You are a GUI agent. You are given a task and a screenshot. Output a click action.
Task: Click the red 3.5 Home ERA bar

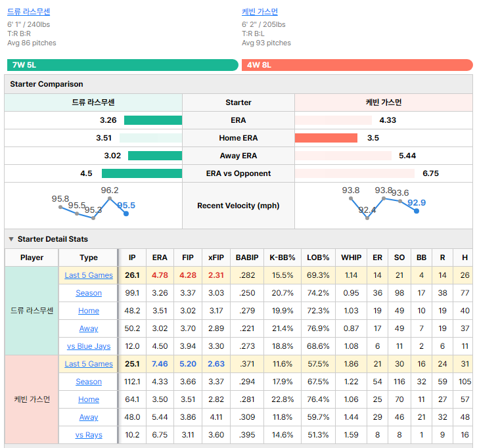[x=326, y=138]
